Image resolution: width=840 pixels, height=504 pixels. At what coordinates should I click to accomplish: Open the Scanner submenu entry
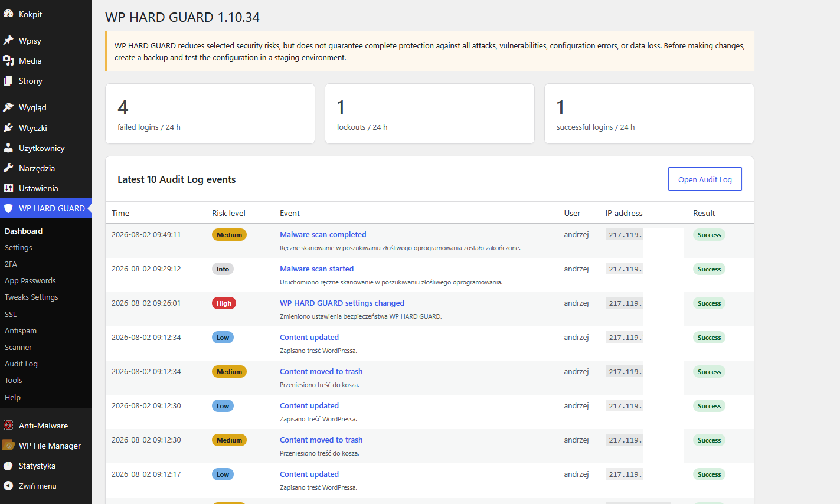pyautogui.click(x=18, y=347)
